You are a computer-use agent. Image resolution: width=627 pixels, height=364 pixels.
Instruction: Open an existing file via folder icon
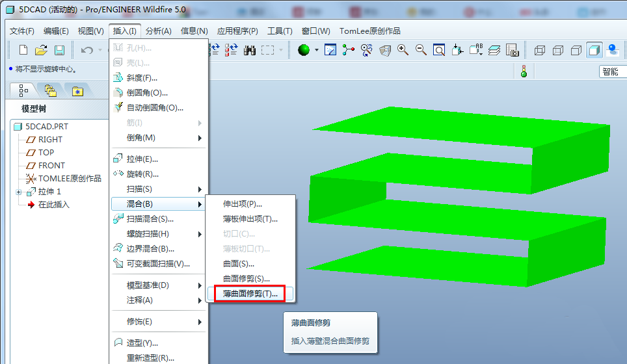coord(41,50)
